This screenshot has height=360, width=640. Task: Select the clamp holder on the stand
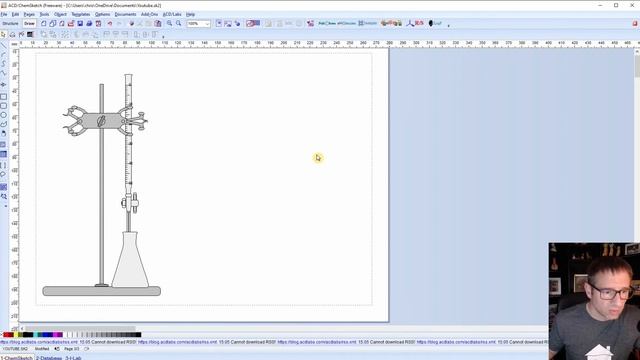coord(104,121)
